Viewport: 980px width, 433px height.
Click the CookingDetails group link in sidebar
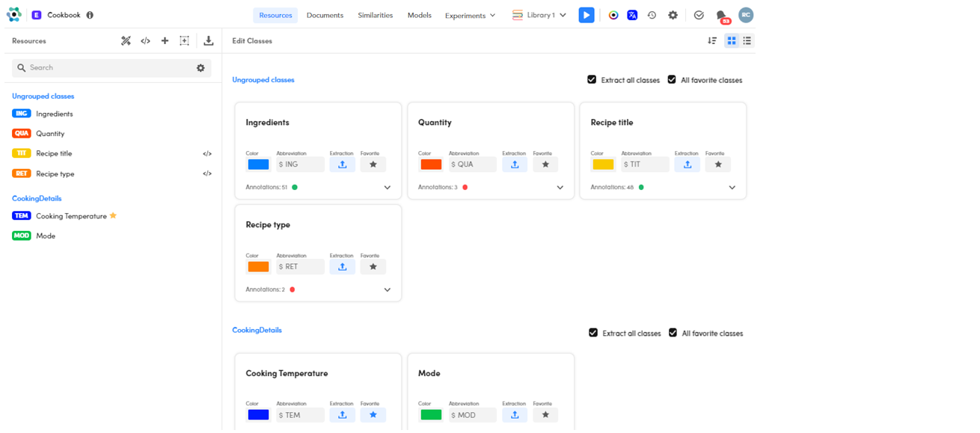(x=37, y=198)
